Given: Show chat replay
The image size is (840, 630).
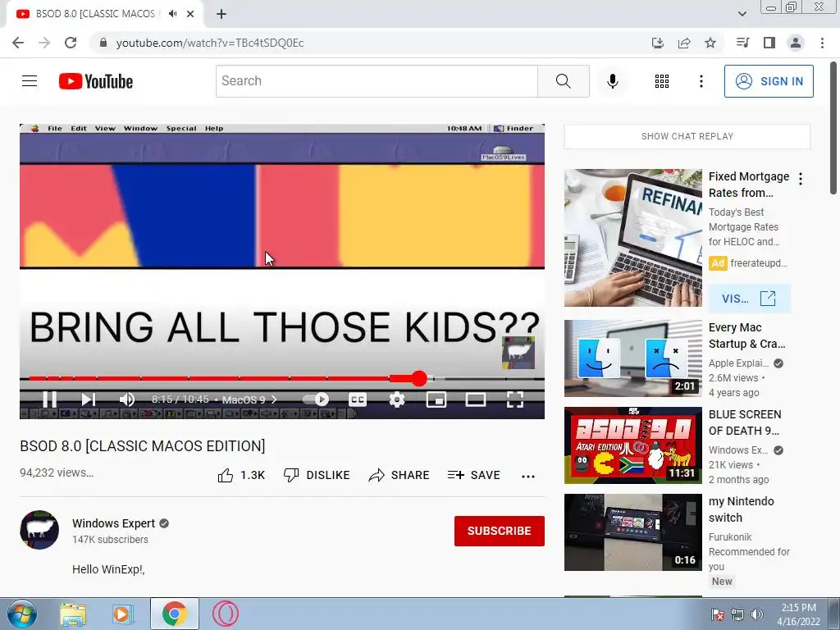Looking at the screenshot, I should point(687,136).
